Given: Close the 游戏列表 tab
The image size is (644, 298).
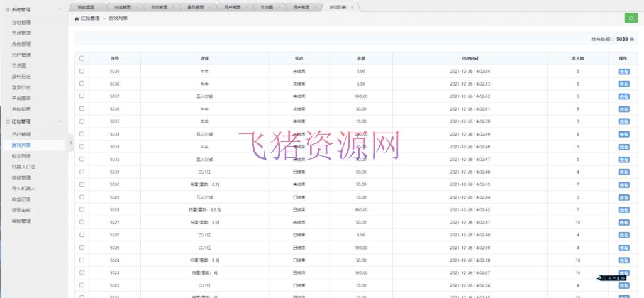Looking at the screenshot, I should click(352, 8).
